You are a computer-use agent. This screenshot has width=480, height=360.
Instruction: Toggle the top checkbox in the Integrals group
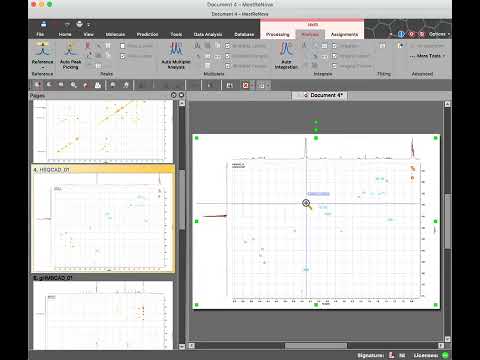334,46
